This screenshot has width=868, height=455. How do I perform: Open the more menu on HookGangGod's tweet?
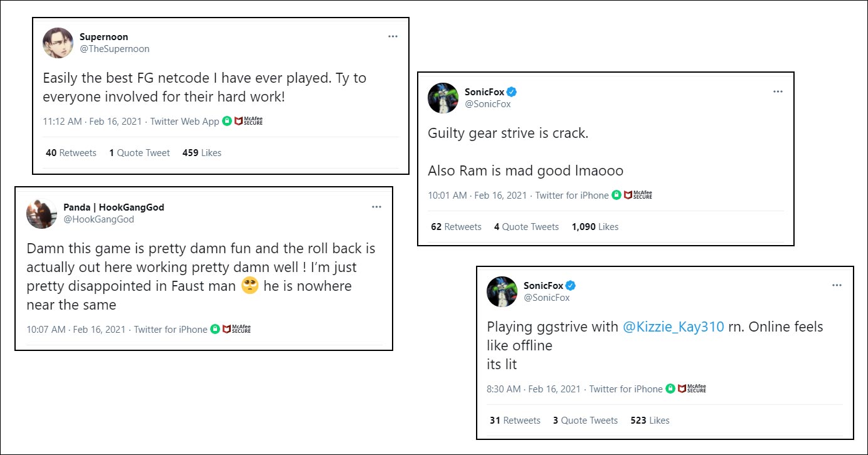click(x=376, y=207)
